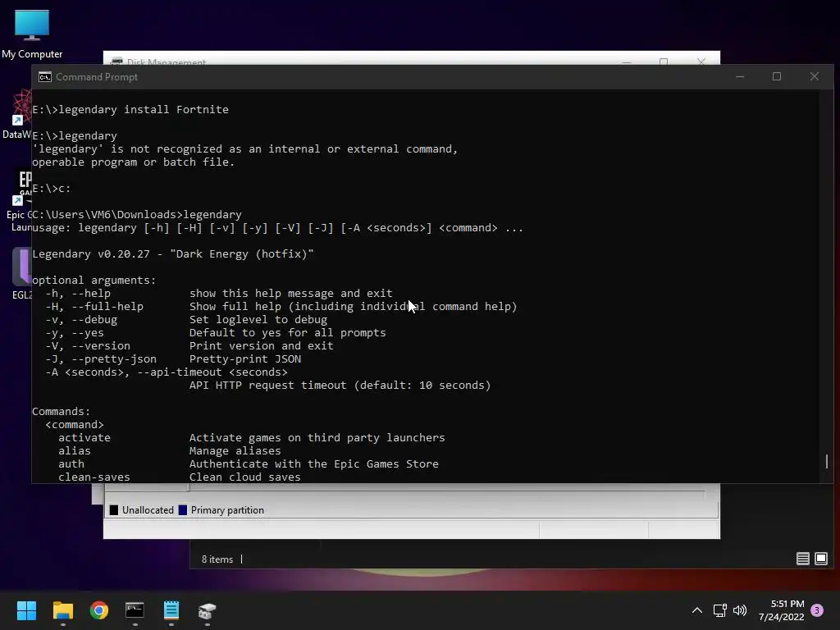Open the Windows Start menu

point(26,610)
